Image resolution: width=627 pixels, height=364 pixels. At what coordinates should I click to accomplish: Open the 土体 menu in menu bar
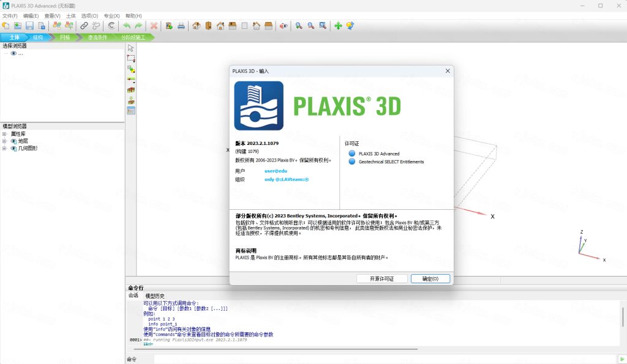(x=71, y=15)
